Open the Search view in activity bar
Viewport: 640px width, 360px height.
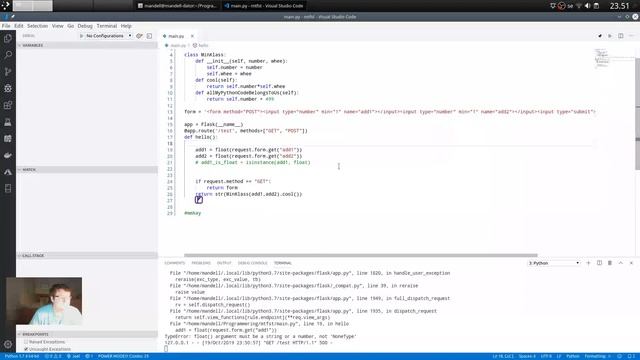click(8, 55)
